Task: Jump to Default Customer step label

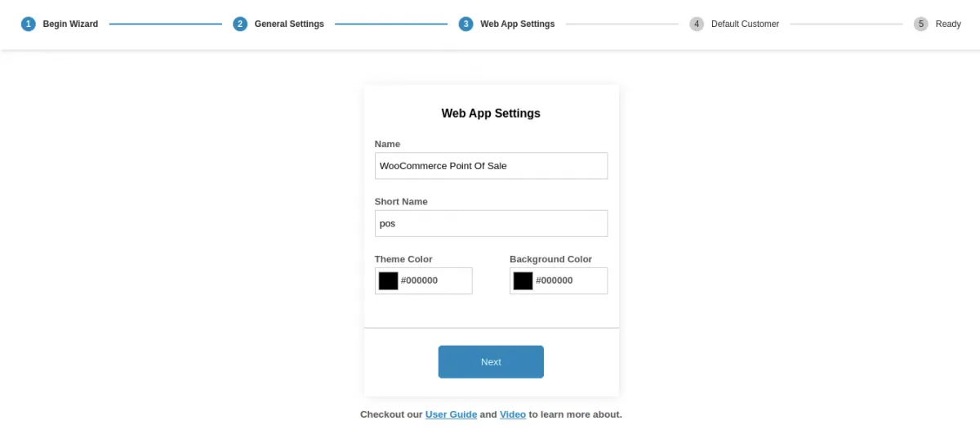Action: coord(745,24)
